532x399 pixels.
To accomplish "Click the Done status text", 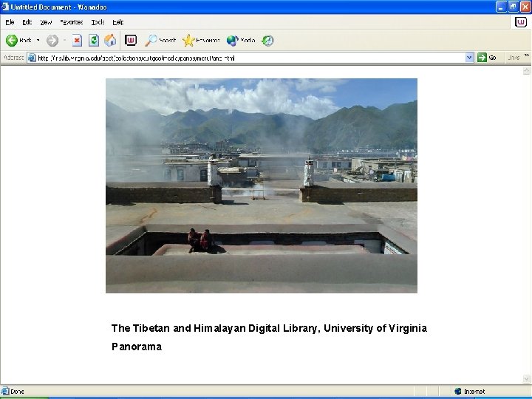I will tap(17, 392).
